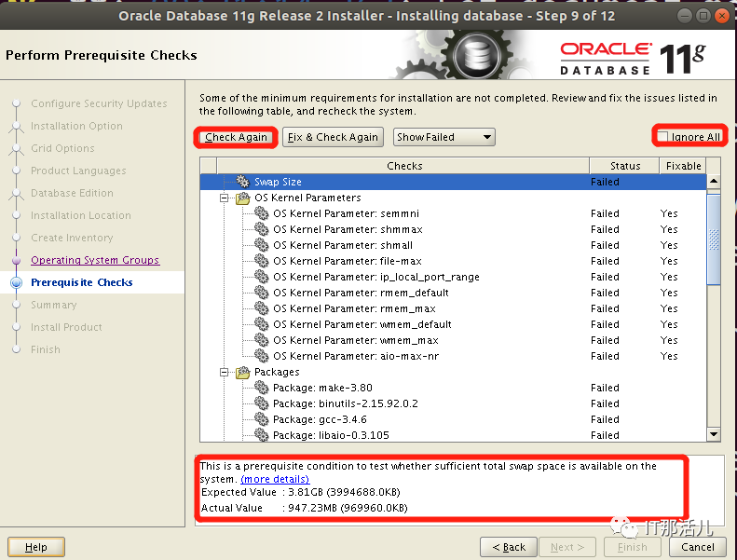Click the Actual Value 947.23MB text
The height and width of the screenshot is (560, 737).
[304, 508]
